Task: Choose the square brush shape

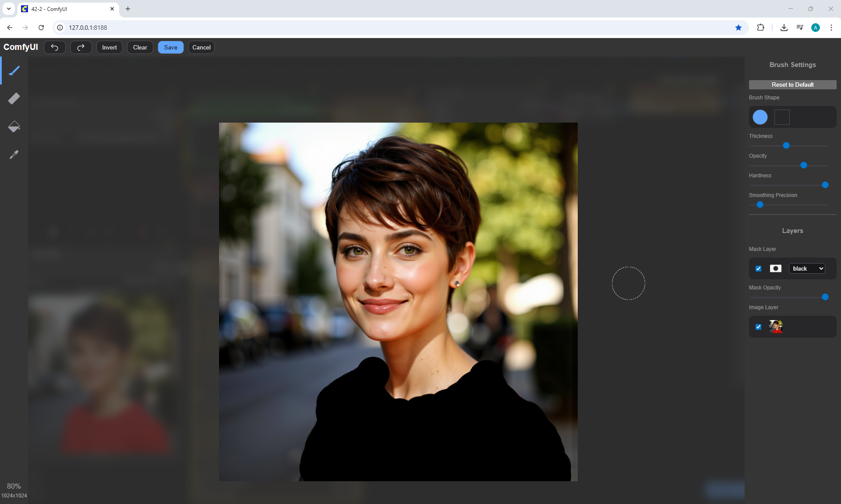Action: [782, 117]
